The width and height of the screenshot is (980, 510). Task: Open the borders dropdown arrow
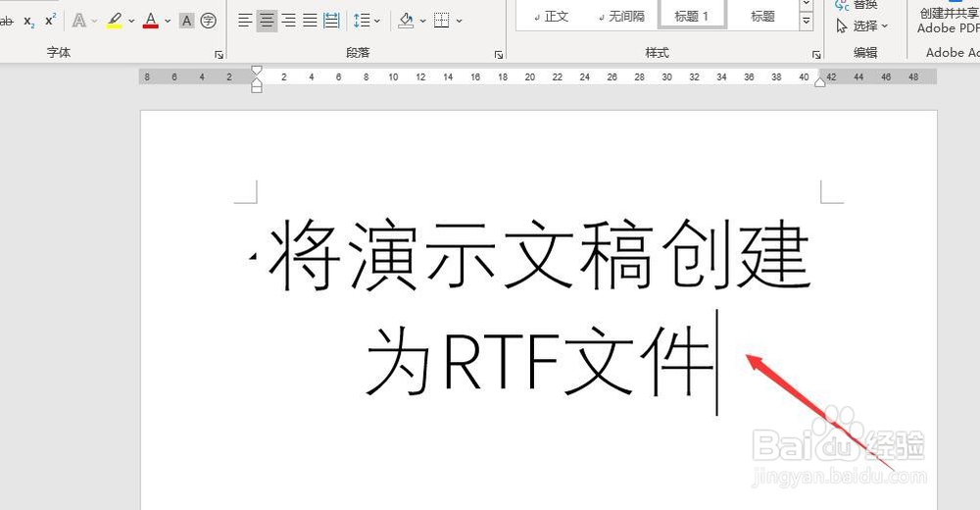(460, 21)
